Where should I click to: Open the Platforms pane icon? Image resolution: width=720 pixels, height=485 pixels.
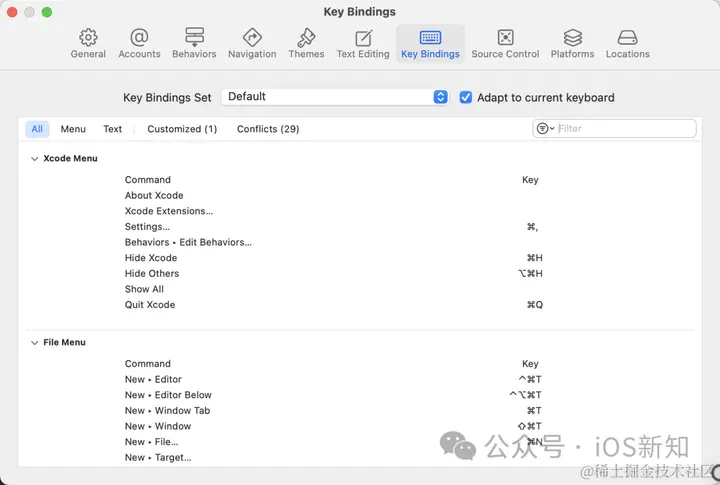coord(572,38)
